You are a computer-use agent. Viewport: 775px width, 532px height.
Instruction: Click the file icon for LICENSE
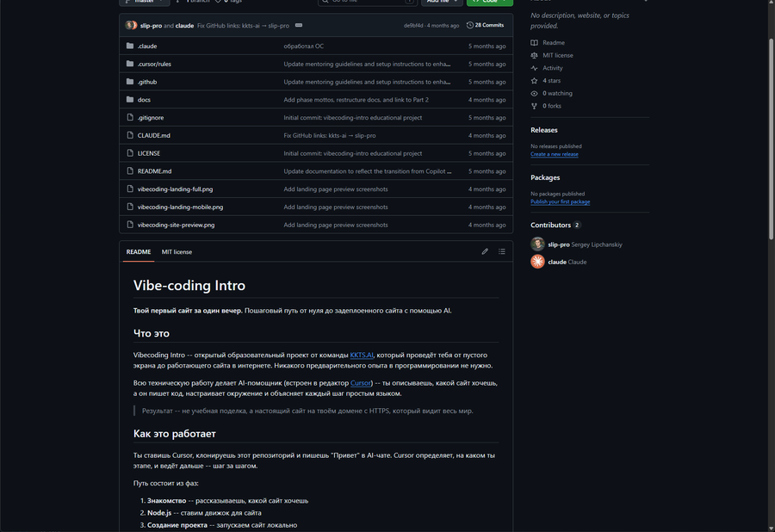click(130, 153)
